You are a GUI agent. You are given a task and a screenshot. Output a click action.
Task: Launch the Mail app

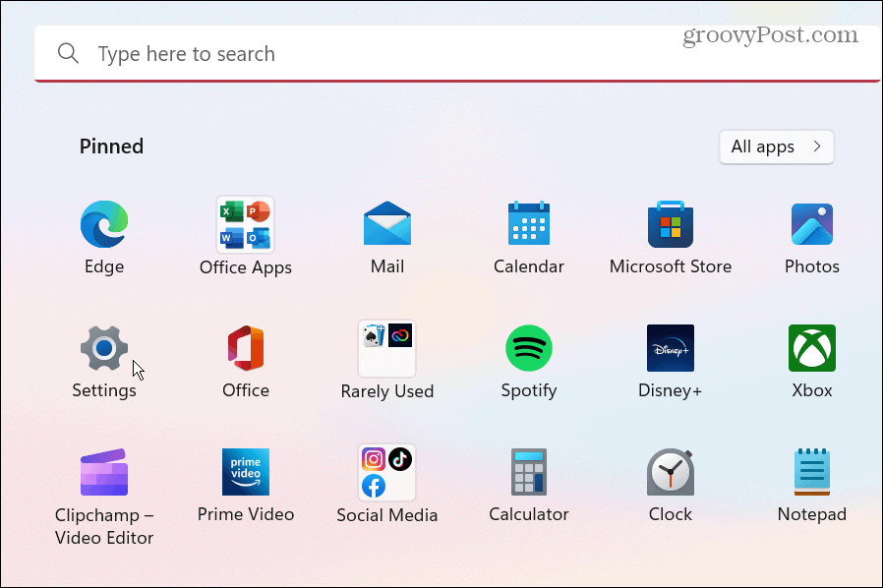(x=386, y=223)
